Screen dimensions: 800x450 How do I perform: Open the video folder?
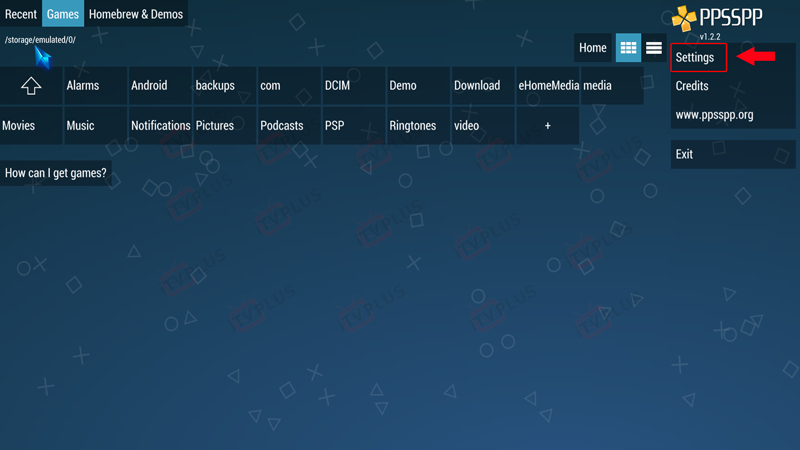484,126
